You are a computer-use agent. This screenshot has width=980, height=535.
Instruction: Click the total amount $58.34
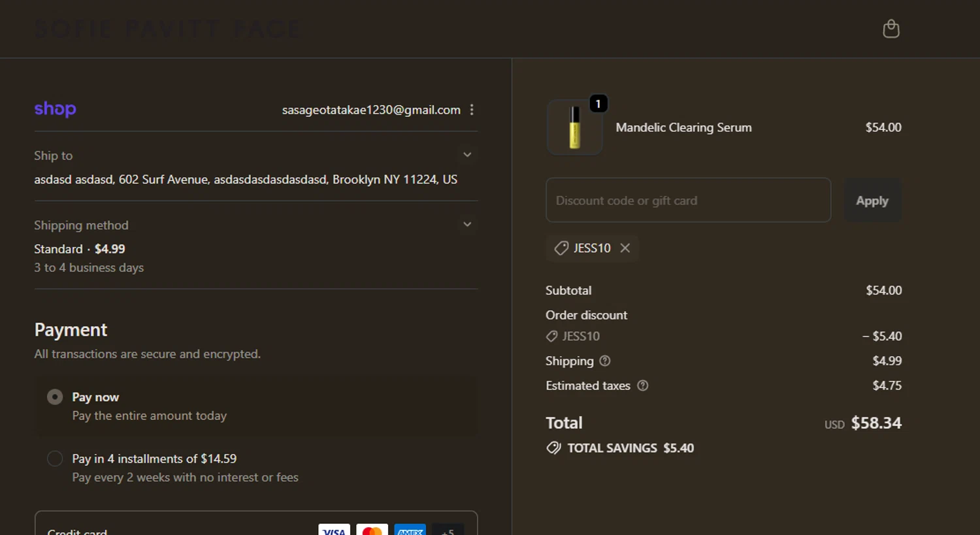click(876, 423)
